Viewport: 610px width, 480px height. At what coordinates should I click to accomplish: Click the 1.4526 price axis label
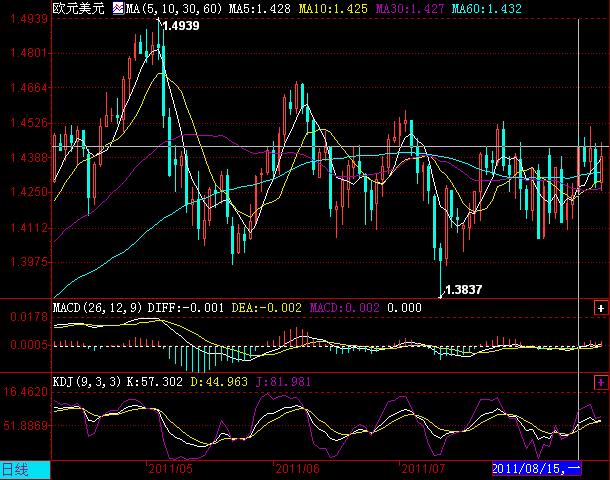pos(28,123)
